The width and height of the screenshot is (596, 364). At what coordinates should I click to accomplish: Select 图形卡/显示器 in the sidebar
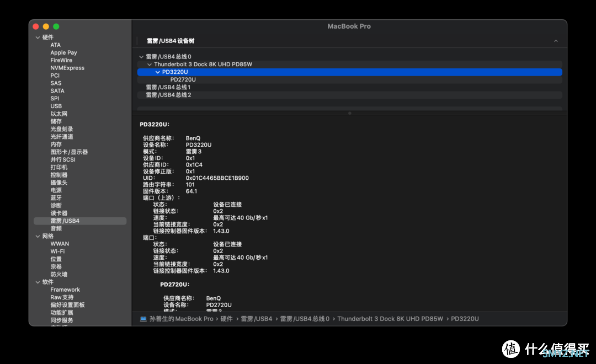pyautogui.click(x=69, y=152)
